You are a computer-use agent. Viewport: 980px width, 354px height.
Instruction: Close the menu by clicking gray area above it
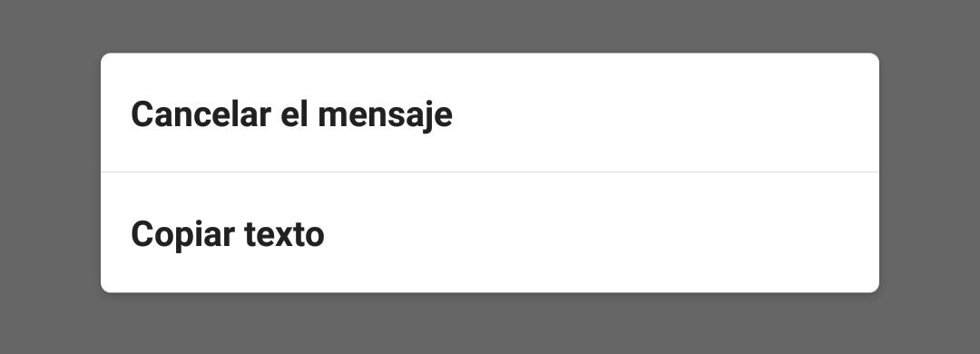(x=489, y=25)
